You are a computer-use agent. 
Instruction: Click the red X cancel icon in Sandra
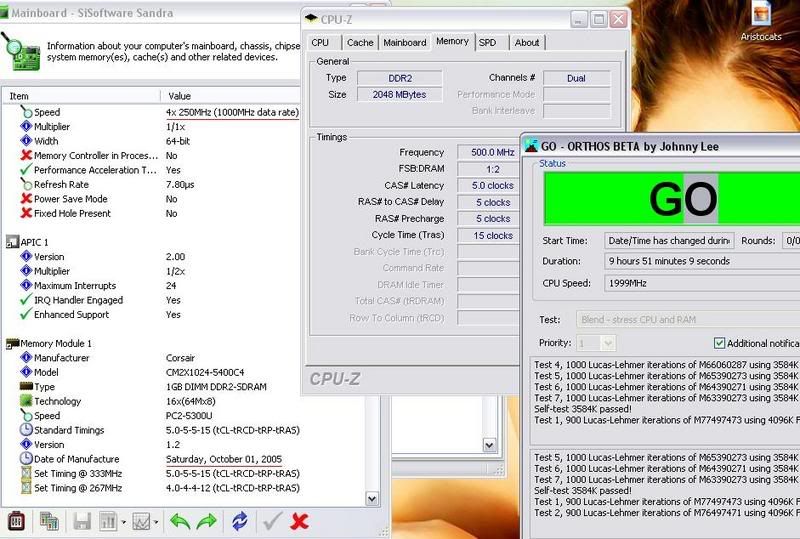(x=299, y=522)
